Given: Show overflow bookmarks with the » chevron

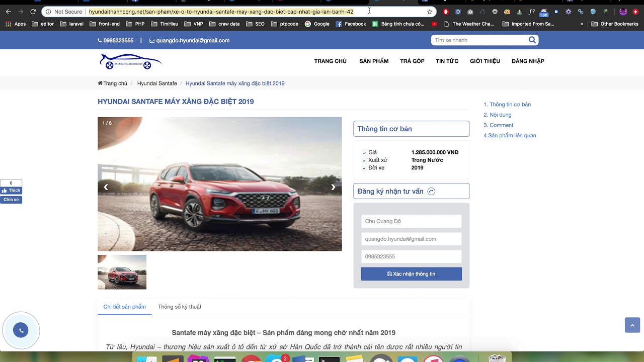Looking at the screenshot, I should point(582,24).
